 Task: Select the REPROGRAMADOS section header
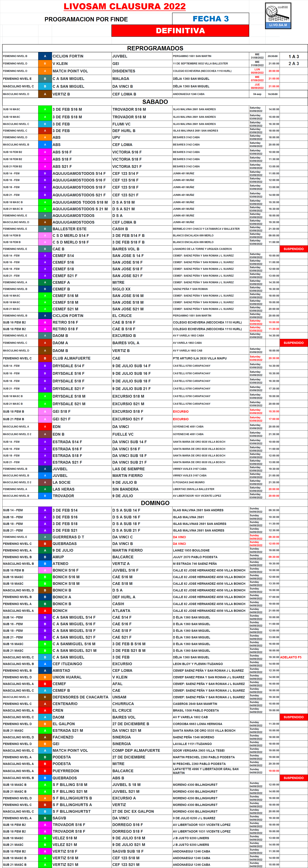point(155,48)
